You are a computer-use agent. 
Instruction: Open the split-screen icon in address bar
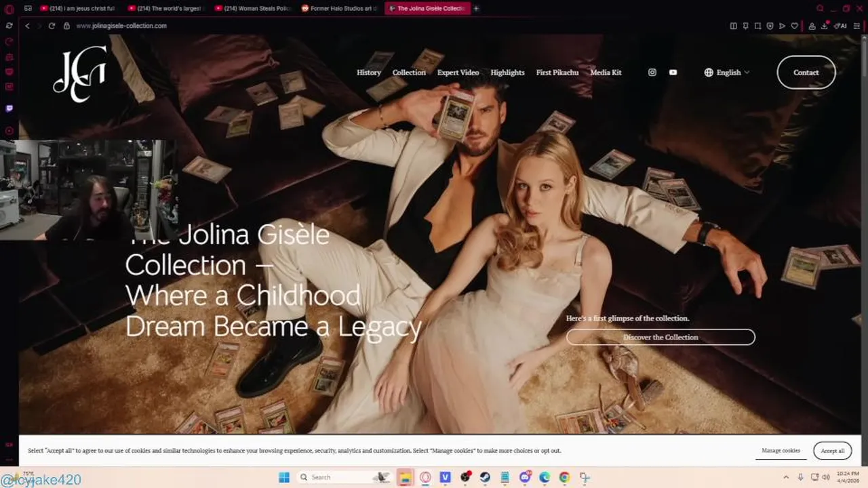(x=733, y=26)
